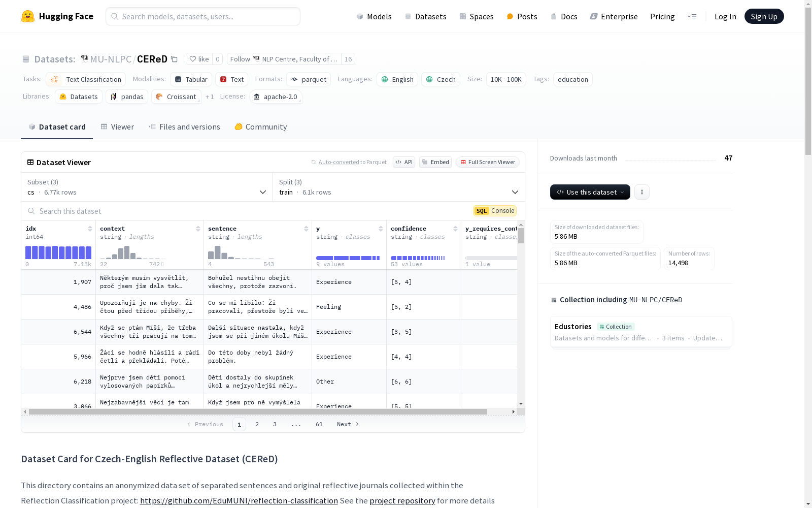Open the project repository link
812x508 pixels.
click(x=402, y=500)
